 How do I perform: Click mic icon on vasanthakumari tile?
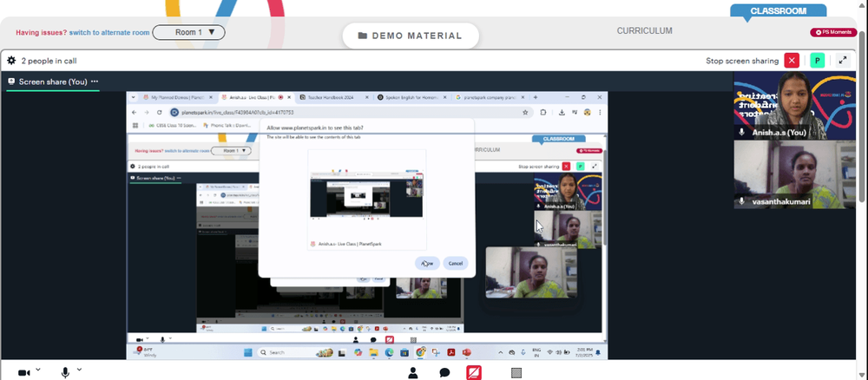pyautogui.click(x=742, y=202)
